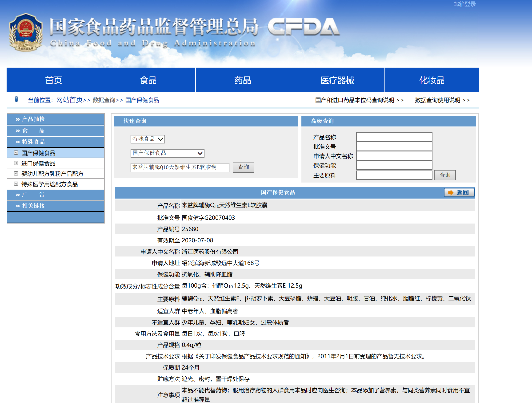This screenshot has height=403, width=532.
Task: Expand the 相关链接 sidebar section
Action: click(56, 206)
